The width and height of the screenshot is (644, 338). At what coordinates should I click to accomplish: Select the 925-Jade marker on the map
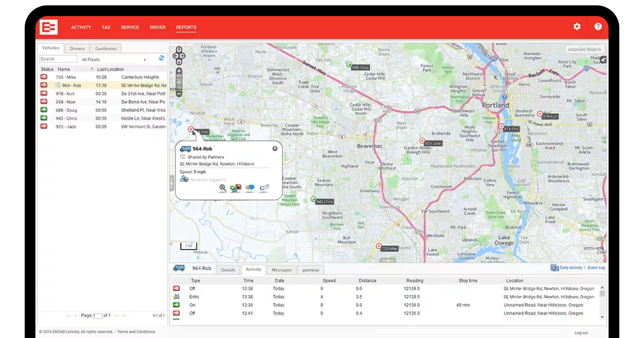pyautogui.click(x=422, y=141)
